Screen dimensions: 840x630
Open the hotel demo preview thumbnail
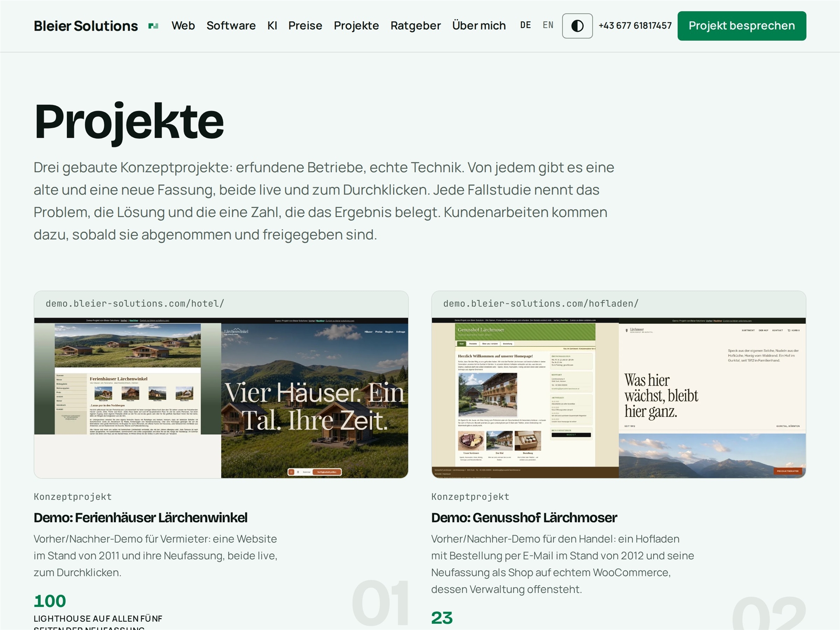coord(221,398)
